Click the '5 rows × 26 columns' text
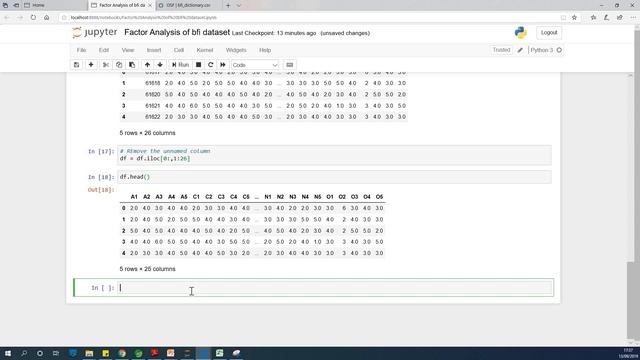 point(147,133)
